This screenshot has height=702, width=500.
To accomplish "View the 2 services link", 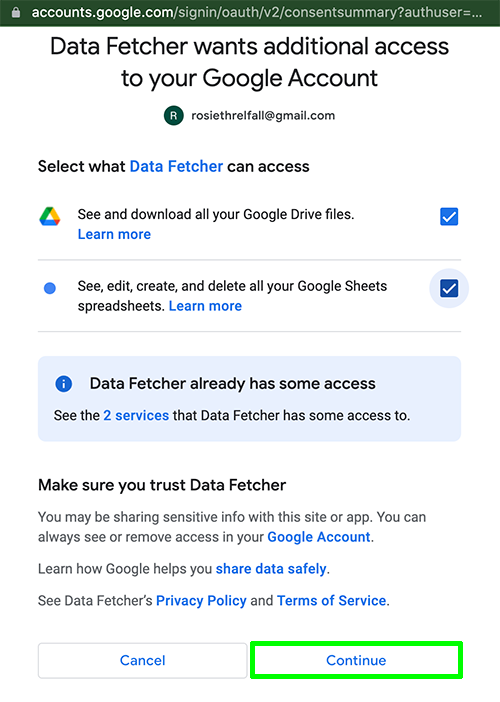I will [x=136, y=415].
